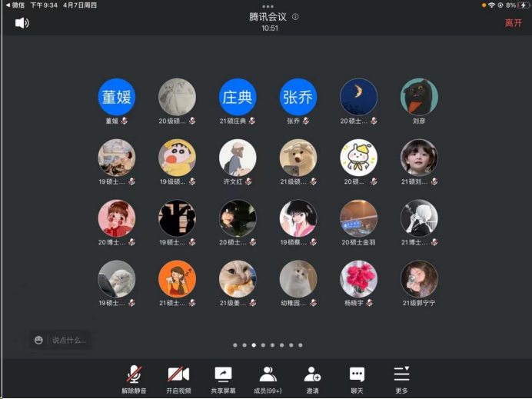The height and width of the screenshot is (399, 532).
Task: Tap the three-dot handle at top center
Action: [268, 6]
